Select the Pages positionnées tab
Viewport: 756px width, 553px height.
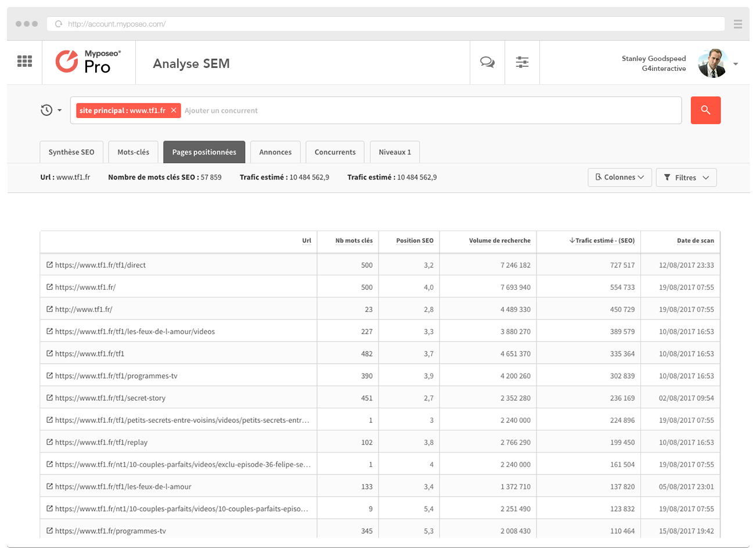pos(204,152)
